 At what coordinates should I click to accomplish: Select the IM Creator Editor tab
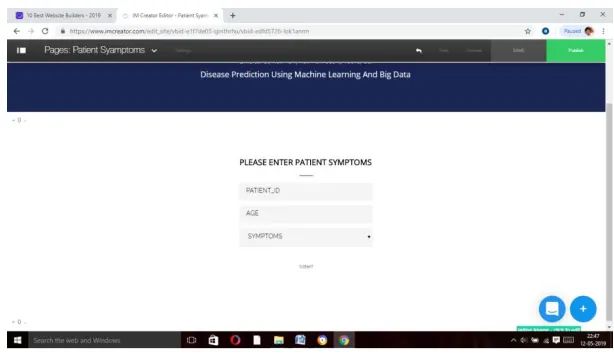[170, 16]
